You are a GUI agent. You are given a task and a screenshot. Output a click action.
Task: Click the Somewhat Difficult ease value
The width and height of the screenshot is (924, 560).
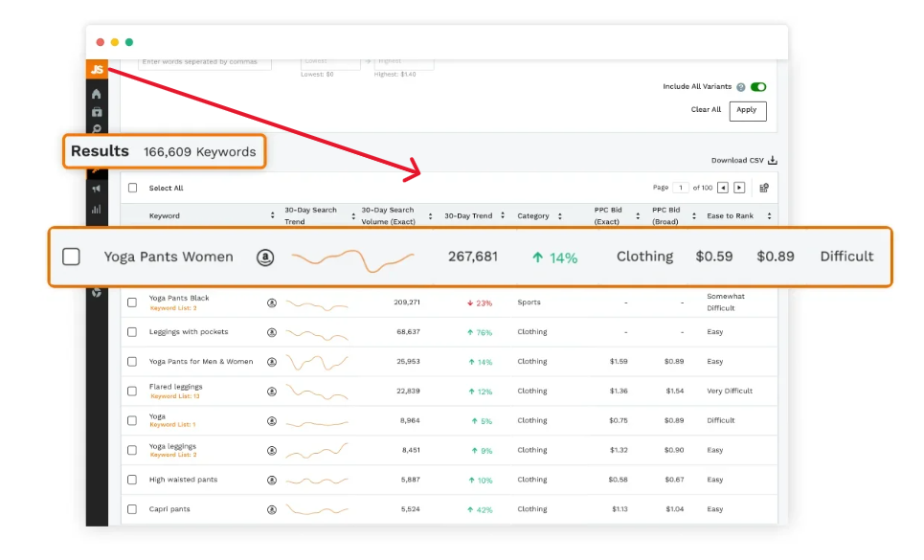(726, 302)
